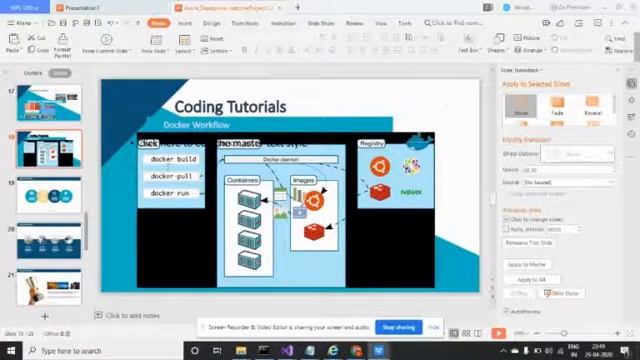
Task: Insert a New Slide
Action: click(x=156, y=44)
